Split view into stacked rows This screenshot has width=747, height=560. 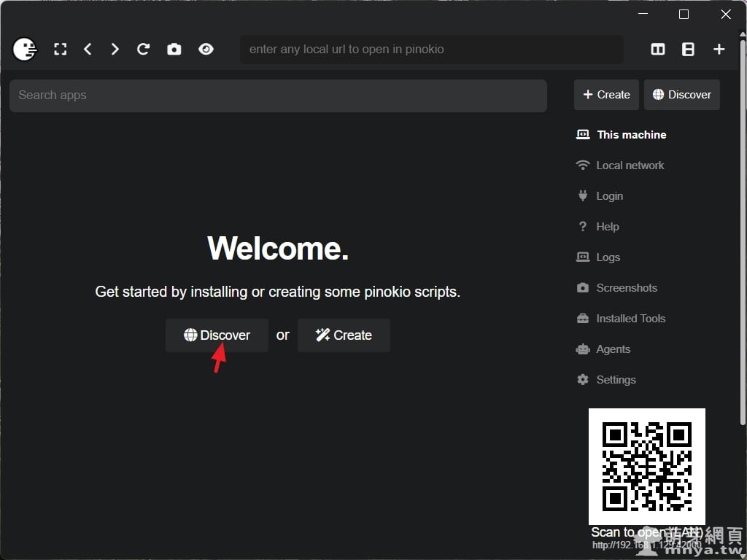[x=688, y=50]
